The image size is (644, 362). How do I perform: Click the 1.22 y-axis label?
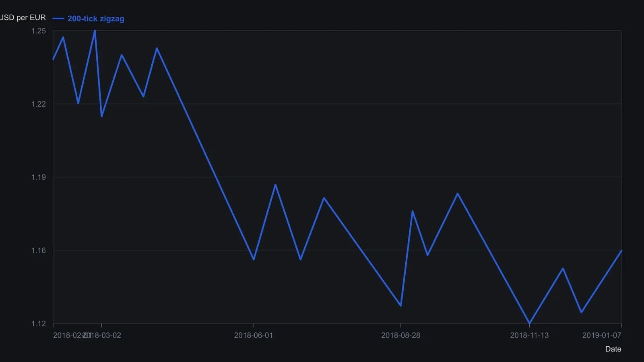pos(39,104)
